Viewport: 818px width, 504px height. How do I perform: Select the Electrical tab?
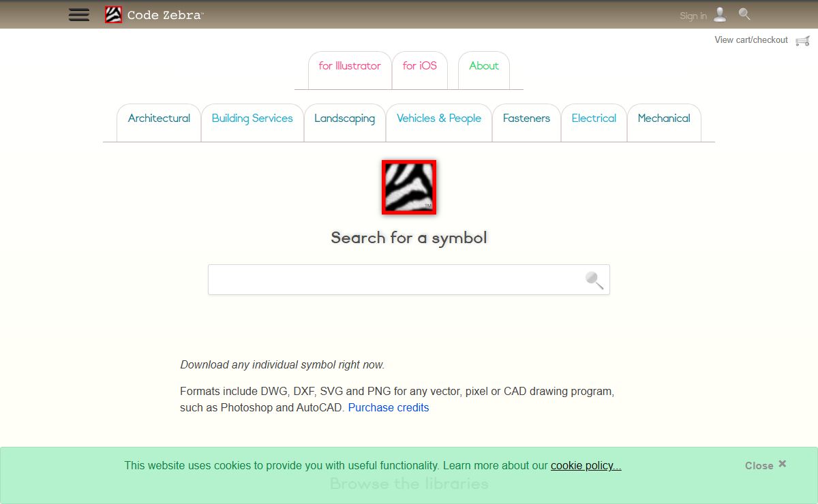tap(594, 123)
